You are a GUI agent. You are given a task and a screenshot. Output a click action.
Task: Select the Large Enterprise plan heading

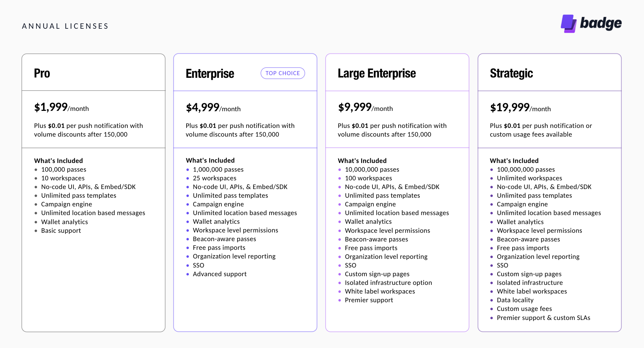[377, 73]
